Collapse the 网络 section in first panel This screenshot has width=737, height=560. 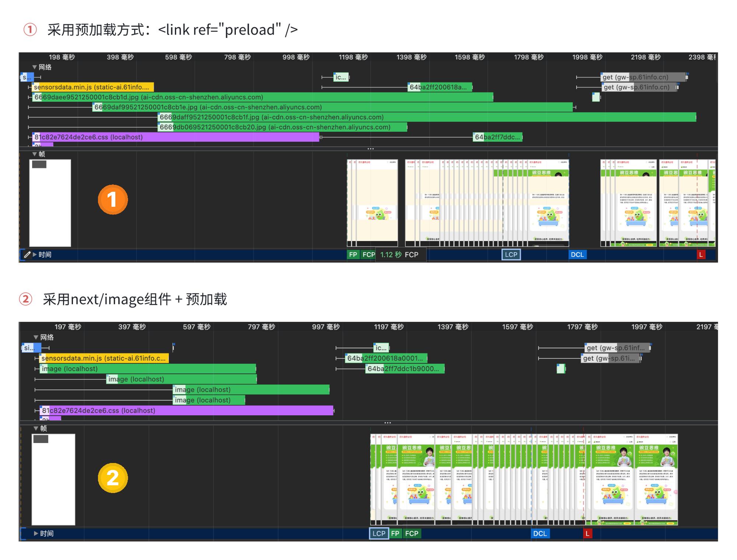point(34,67)
